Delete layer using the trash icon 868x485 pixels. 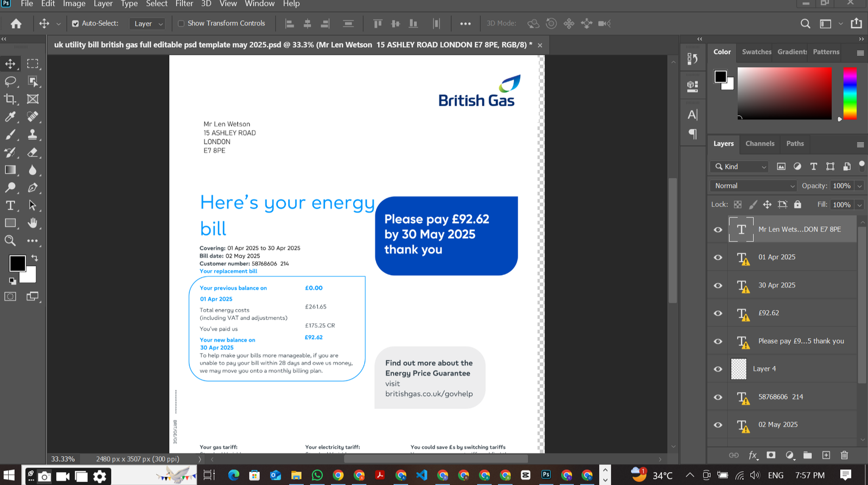pos(844,455)
